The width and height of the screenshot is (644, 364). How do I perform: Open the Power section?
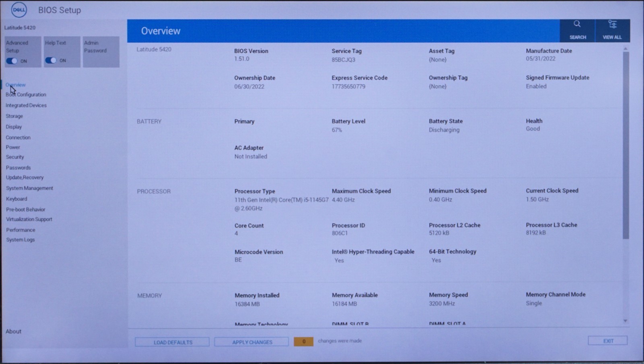pyautogui.click(x=13, y=147)
